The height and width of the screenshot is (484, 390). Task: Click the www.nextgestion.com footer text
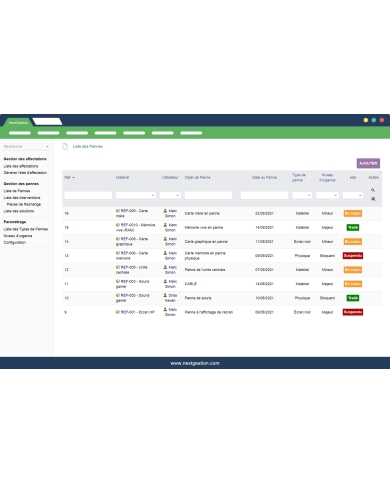coord(195,363)
